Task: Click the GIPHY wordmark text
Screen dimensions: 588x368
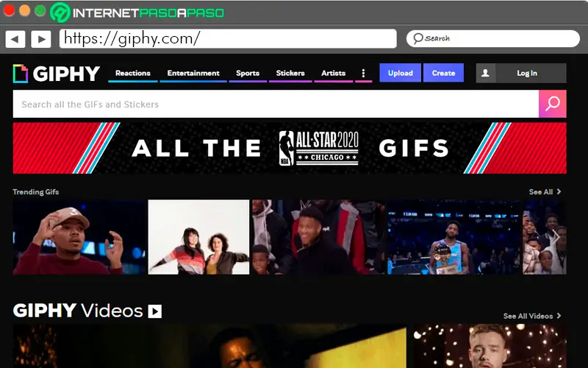Action: [x=66, y=74]
